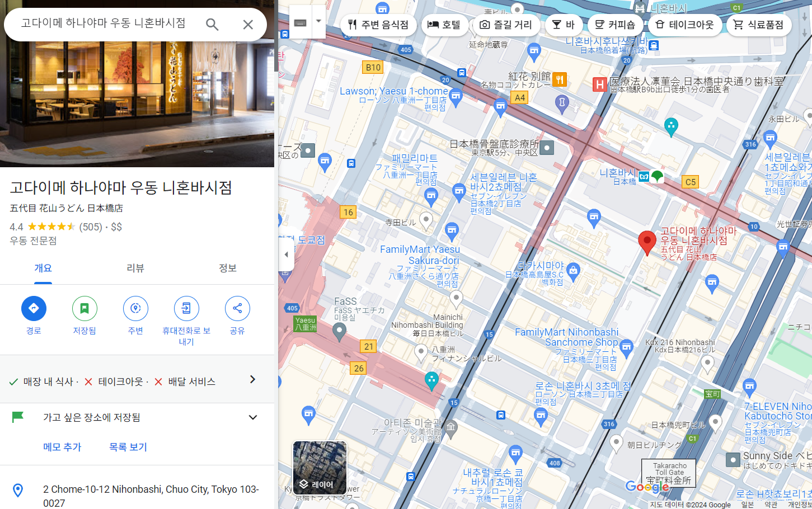The width and height of the screenshot is (812, 509).
Task: Click the hospital H marker icon
Action: [600, 84]
